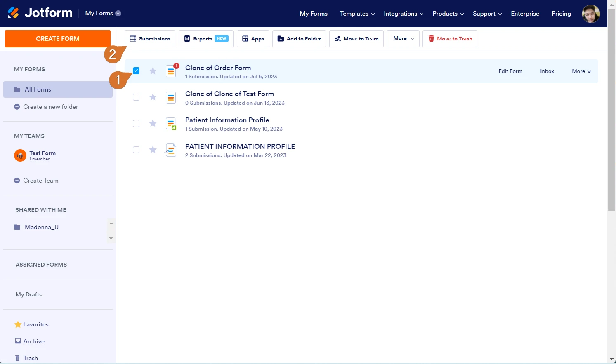Open the Submissions panel from the toolbar
This screenshot has height=364, width=616.
150,38
